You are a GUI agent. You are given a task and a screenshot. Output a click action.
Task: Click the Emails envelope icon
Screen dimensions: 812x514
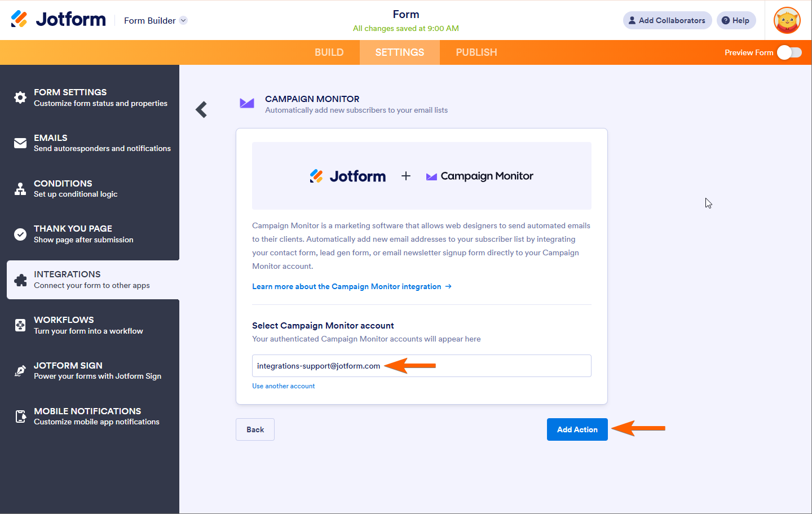click(x=20, y=143)
